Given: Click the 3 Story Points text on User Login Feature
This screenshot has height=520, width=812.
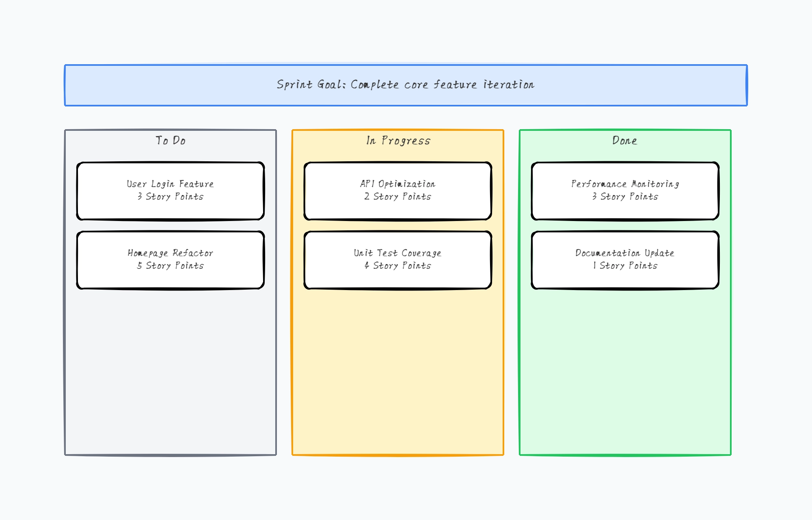Looking at the screenshot, I should [170, 197].
